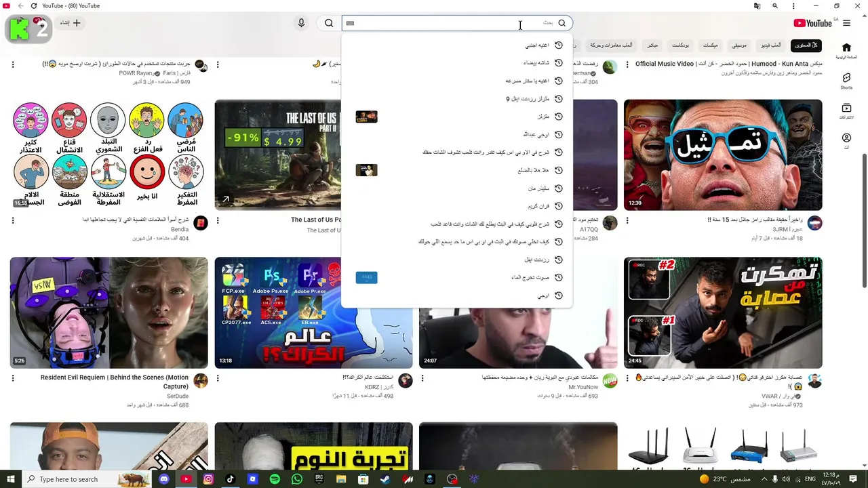Open the KDRZ channel avatar

[x=405, y=381]
